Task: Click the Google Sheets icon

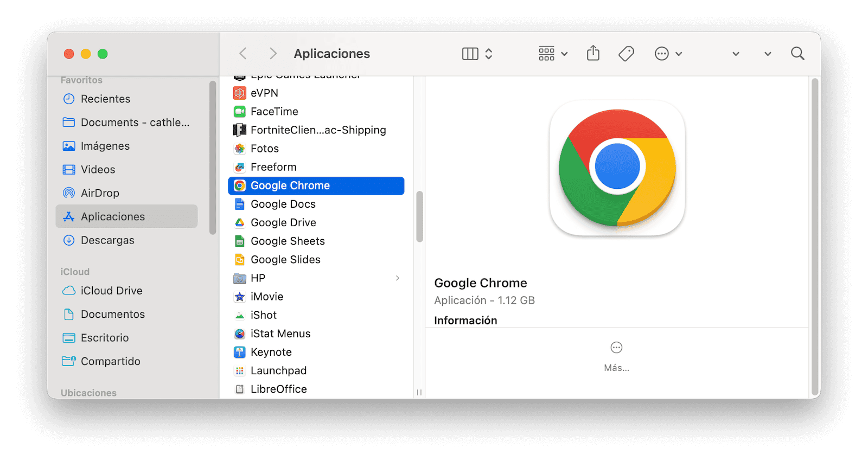Action: pos(240,241)
